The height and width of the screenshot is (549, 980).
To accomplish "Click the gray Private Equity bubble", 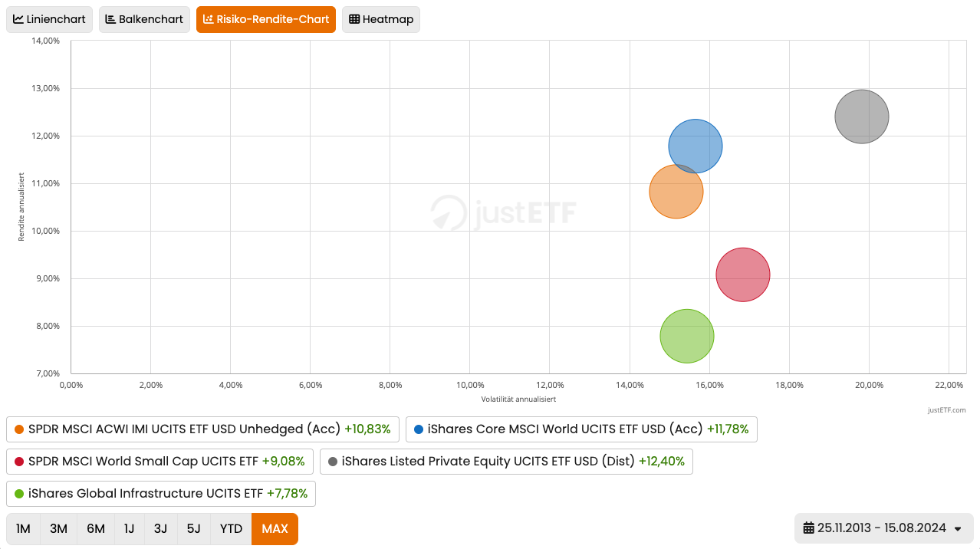I will pos(861,117).
